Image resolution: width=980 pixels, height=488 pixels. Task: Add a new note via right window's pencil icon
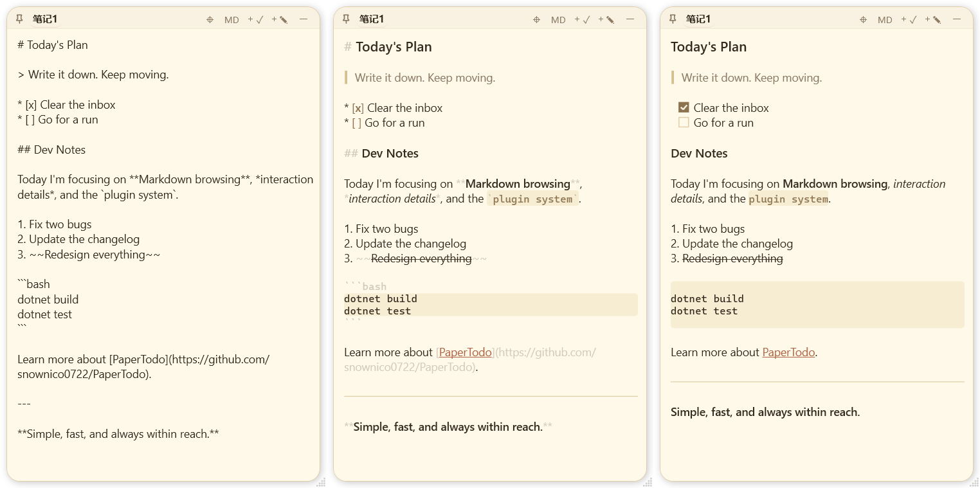click(x=933, y=19)
